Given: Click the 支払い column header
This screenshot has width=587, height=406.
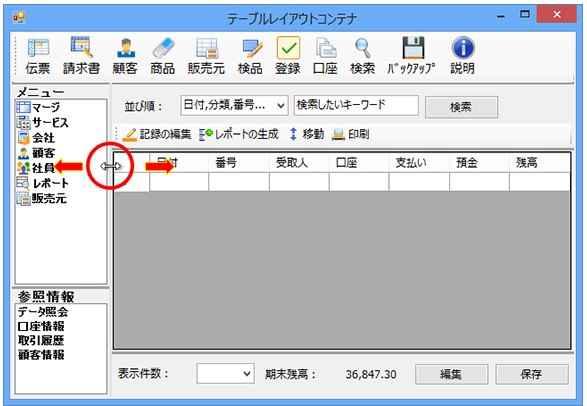Looking at the screenshot, I should [419, 163].
